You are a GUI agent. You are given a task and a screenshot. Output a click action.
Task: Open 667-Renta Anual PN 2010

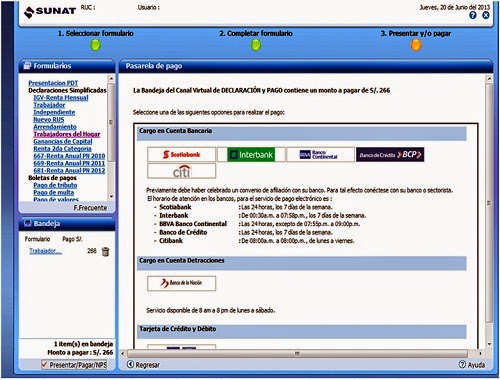pos(69,156)
